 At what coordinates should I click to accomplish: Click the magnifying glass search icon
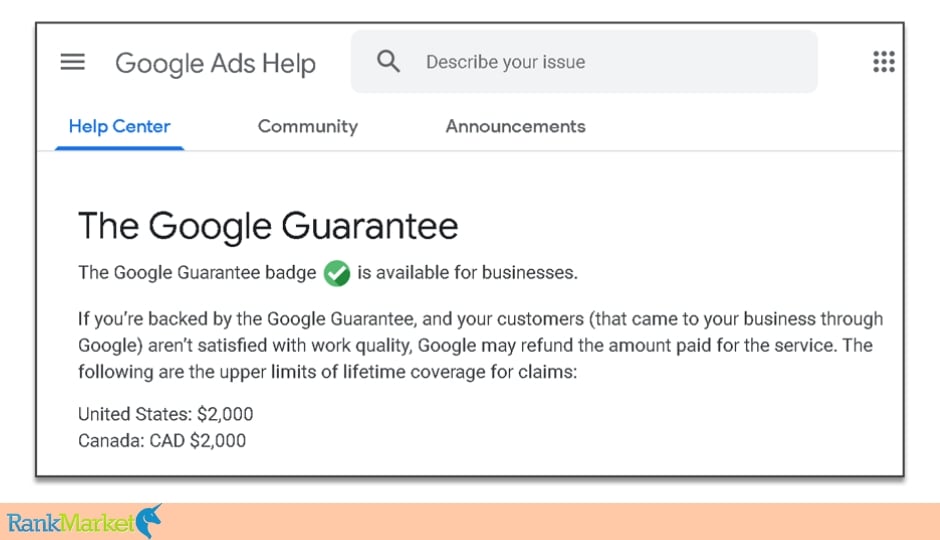[388, 61]
